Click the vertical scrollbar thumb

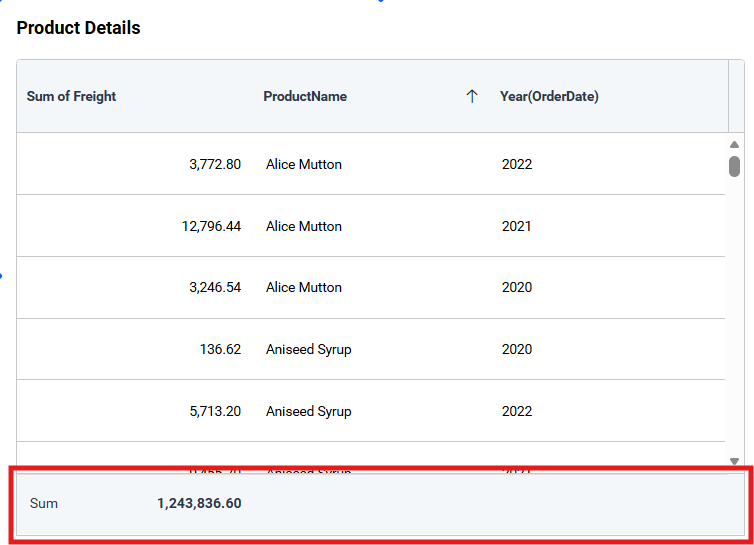click(x=734, y=166)
